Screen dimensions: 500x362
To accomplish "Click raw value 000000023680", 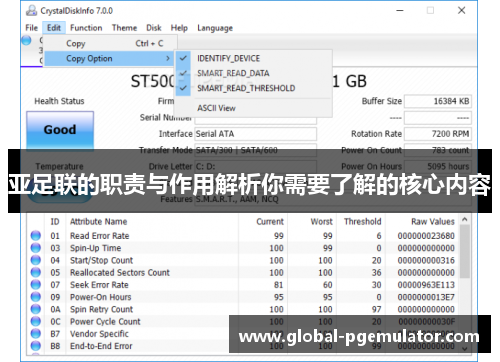I will [x=426, y=236].
